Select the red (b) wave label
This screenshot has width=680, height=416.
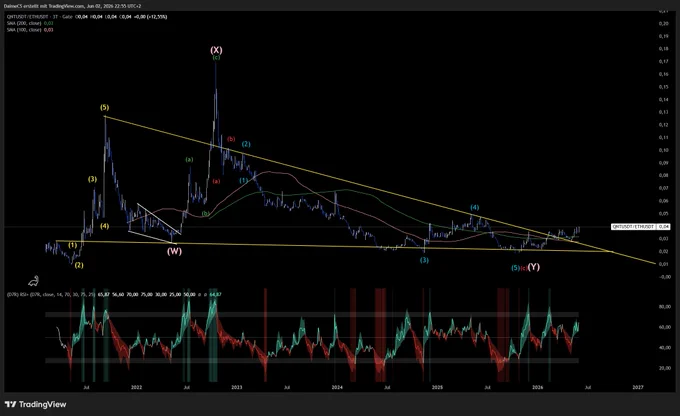click(231, 139)
